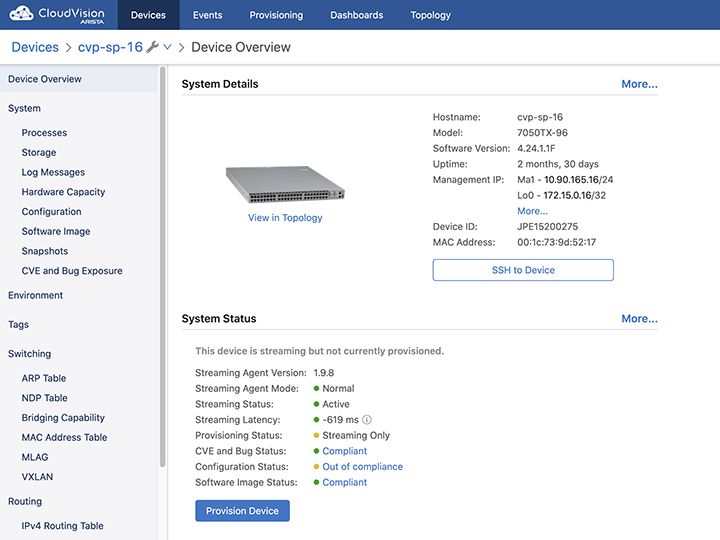Image resolution: width=720 pixels, height=540 pixels.
Task: Click the uptime value 2 months, 30 days
Action: [x=558, y=164]
